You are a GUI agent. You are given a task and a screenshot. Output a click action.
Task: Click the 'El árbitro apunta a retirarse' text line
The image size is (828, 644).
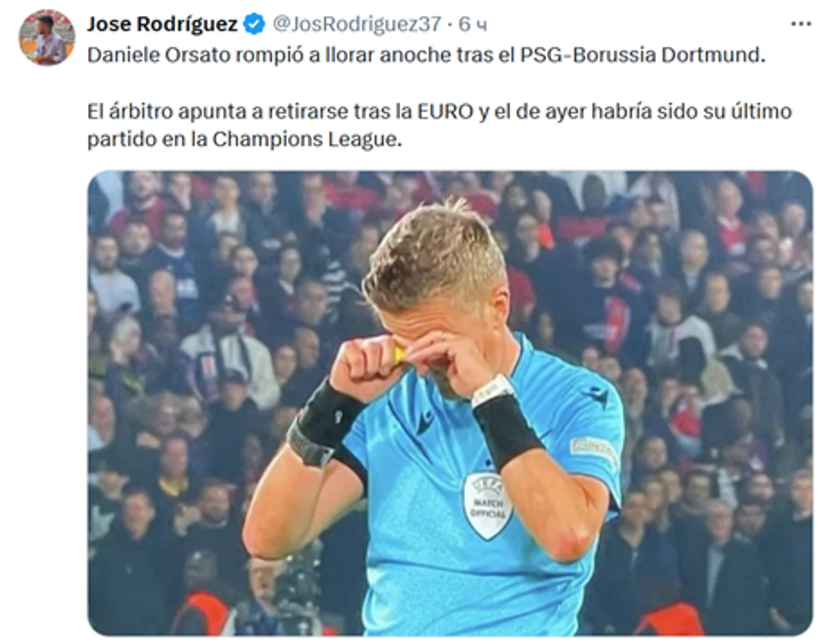click(439, 111)
